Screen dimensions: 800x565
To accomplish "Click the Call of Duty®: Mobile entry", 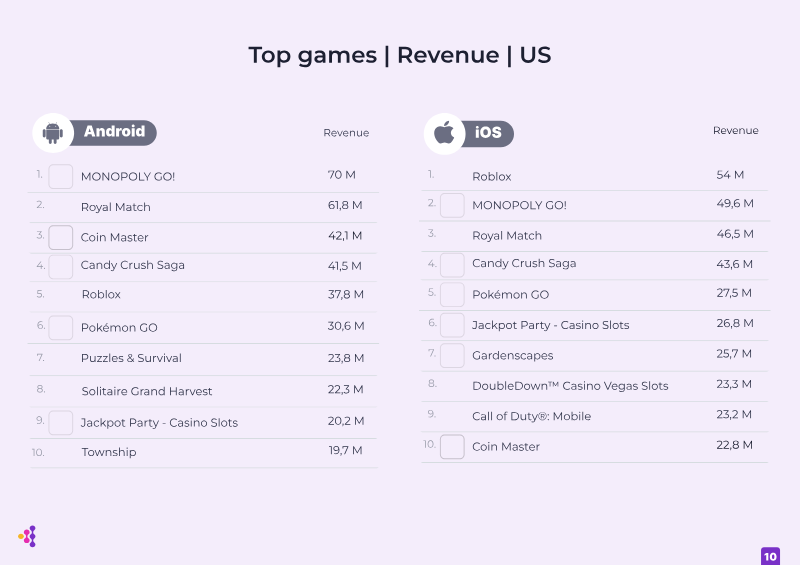I will (531, 416).
